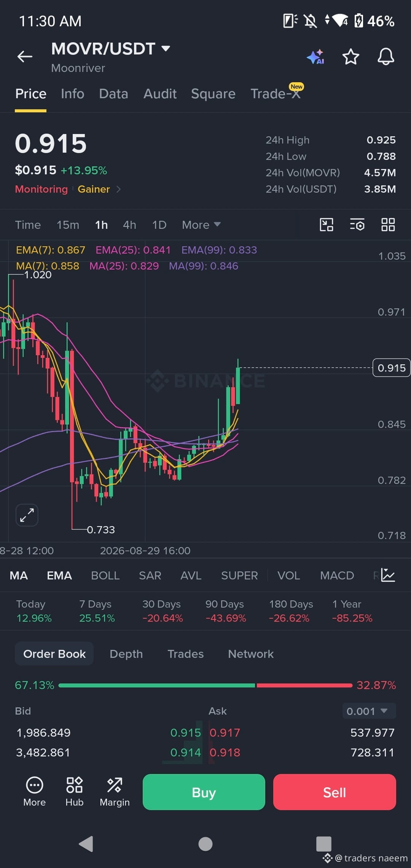Switch to the Data tab
The width and height of the screenshot is (411, 868).
[x=113, y=94]
